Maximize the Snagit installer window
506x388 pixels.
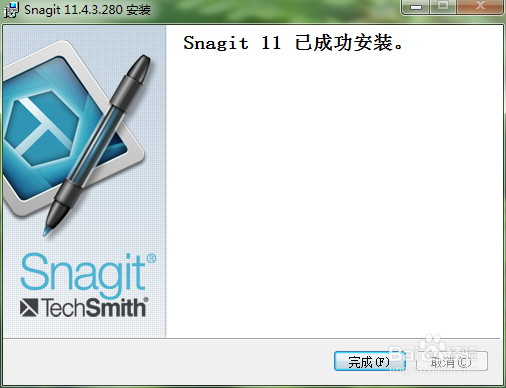tap(443, 7)
